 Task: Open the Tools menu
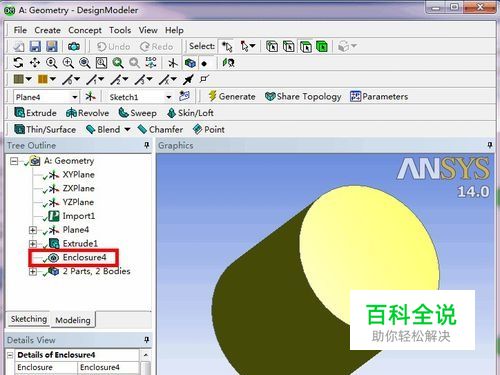click(120, 30)
